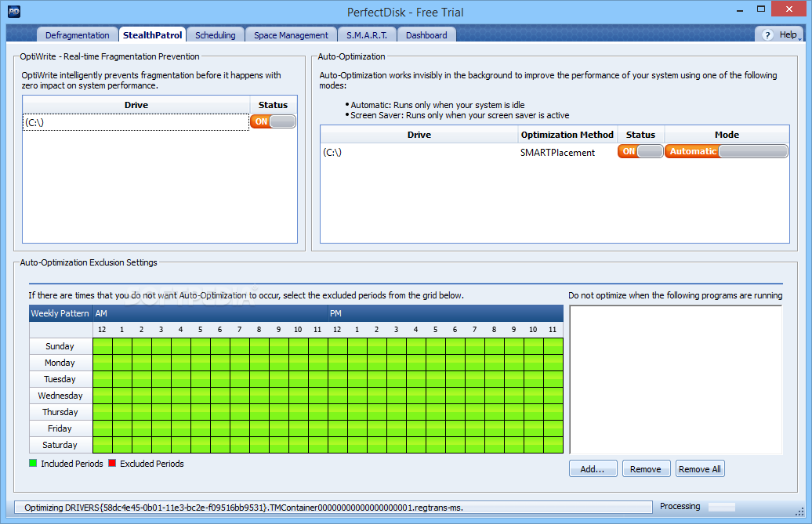Exclude Sunday 12 AM period cell
This screenshot has height=524, width=812.
coord(103,346)
